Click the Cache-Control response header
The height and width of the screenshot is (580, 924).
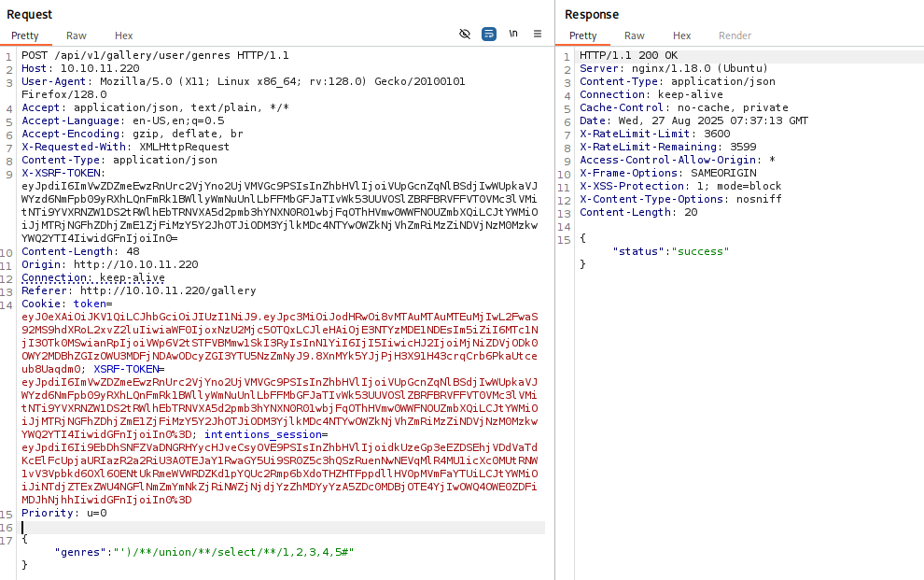pyautogui.click(x=684, y=107)
